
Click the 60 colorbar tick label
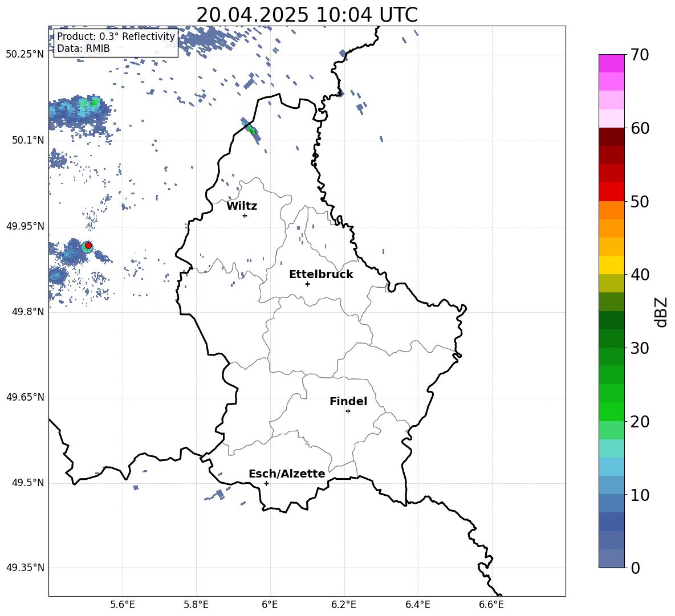pos(640,128)
